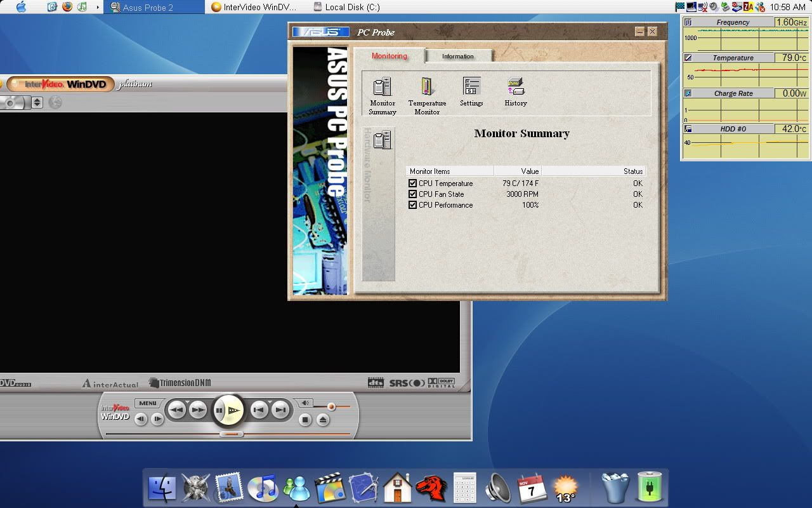Click the Temperature graph icon in side monitor

pos(688,58)
